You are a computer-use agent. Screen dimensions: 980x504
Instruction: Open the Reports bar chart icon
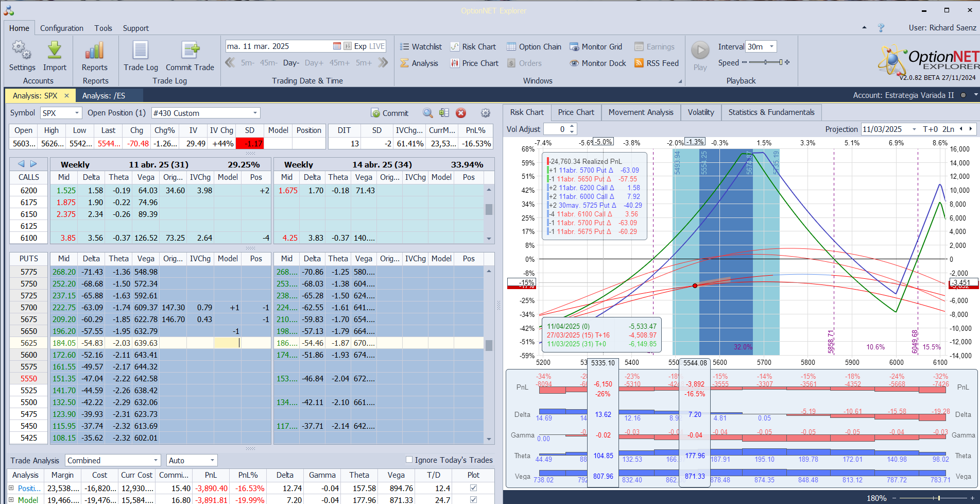[95, 51]
